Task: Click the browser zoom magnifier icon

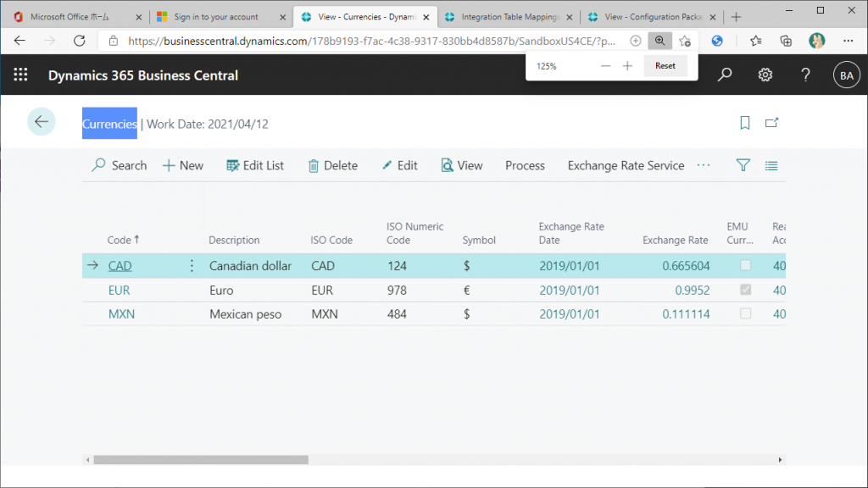Action: tap(659, 41)
